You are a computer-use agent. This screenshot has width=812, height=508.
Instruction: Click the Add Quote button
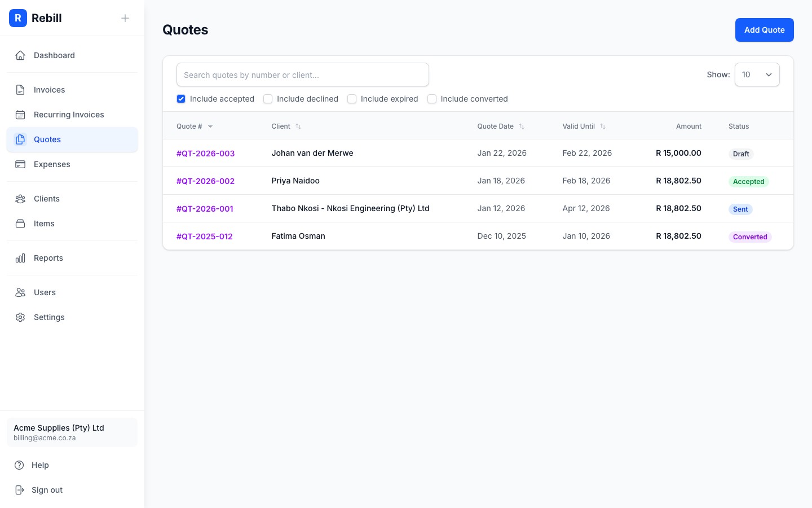[764, 29]
